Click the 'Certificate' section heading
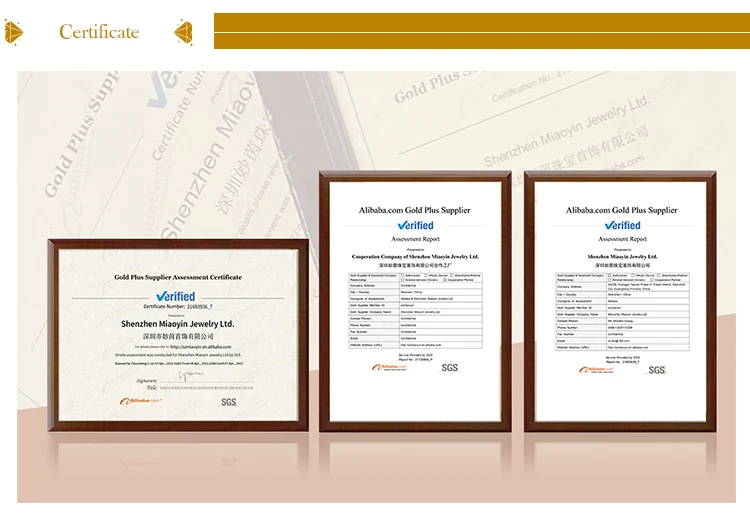The width and height of the screenshot is (750, 526). tap(99, 32)
